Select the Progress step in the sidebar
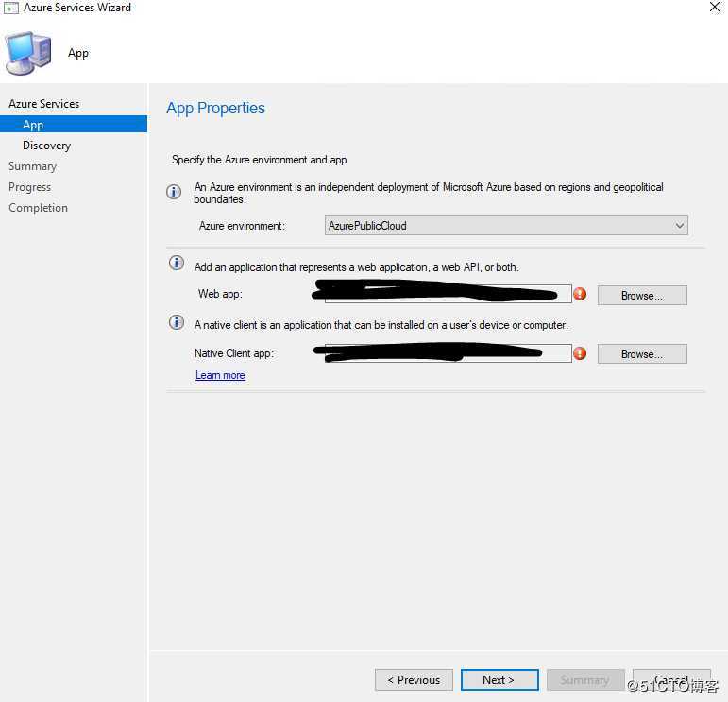 [x=29, y=187]
